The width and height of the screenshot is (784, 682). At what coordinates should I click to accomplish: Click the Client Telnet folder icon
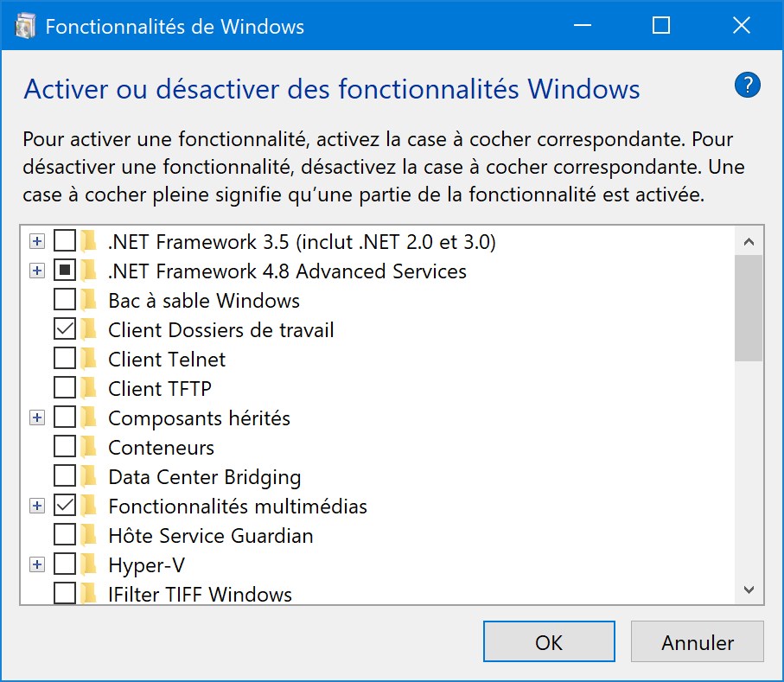(x=88, y=359)
